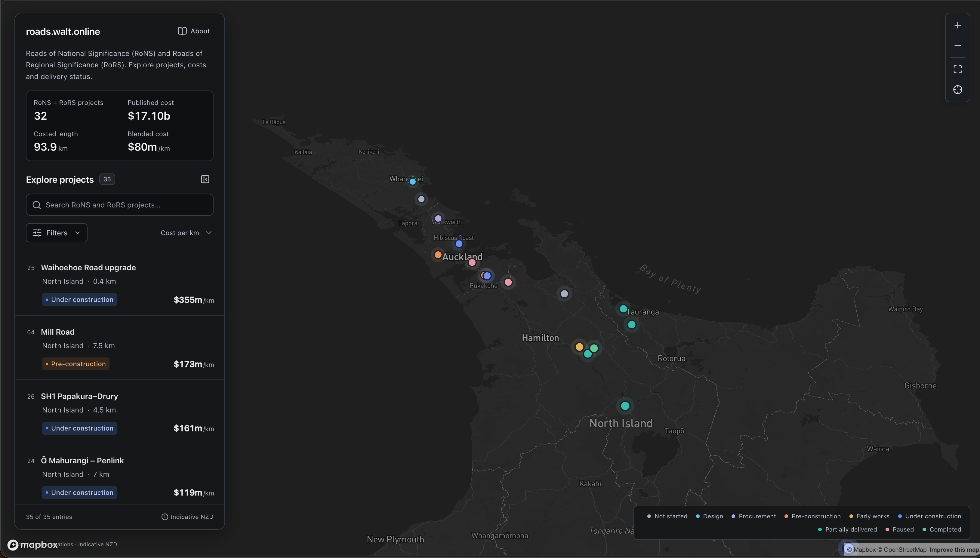Click the Blended cost $80m/km stat
Viewport: 980px width, 558px height.
(149, 142)
